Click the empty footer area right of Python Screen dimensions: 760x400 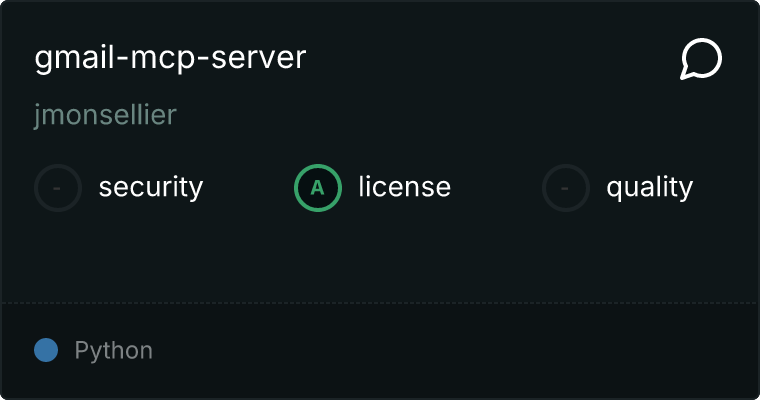(450, 351)
